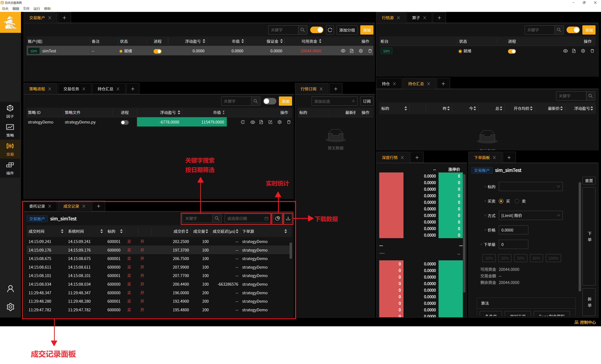Open the 方式 [Limit] 限价 dropdown

[531, 215]
